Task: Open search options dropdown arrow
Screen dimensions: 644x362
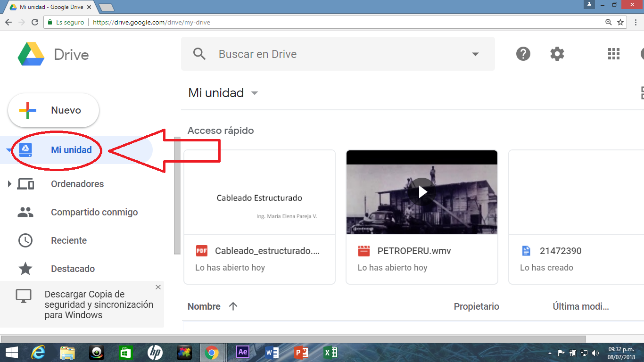Action: (475, 54)
